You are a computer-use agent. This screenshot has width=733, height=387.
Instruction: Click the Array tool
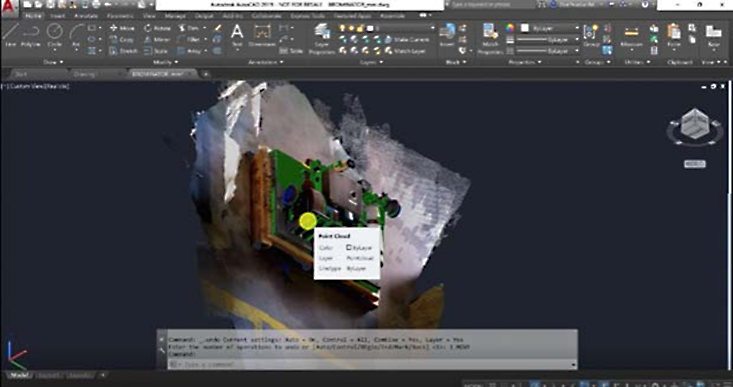pyautogui.click(x=190, y=51)
